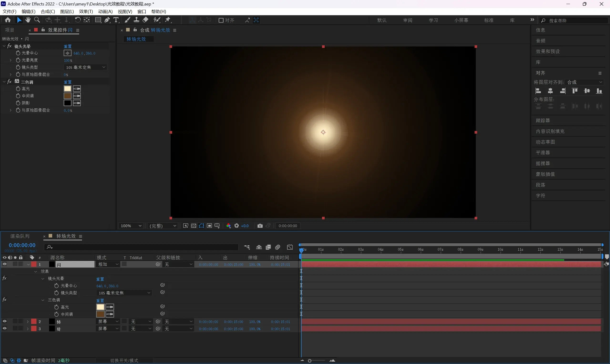Select the Eraser tool

tap(145, 20)
